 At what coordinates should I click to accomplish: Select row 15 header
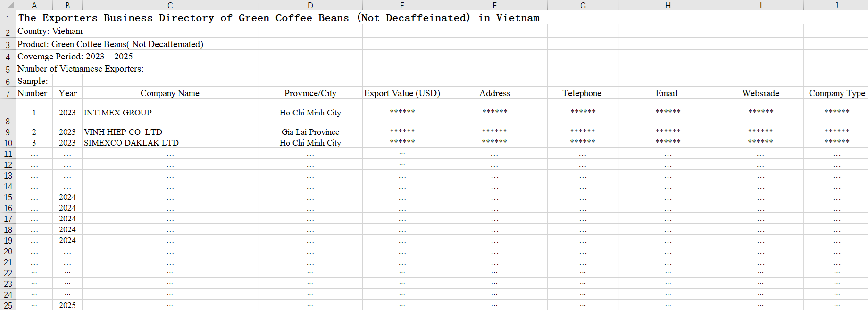tap(8, 197)
